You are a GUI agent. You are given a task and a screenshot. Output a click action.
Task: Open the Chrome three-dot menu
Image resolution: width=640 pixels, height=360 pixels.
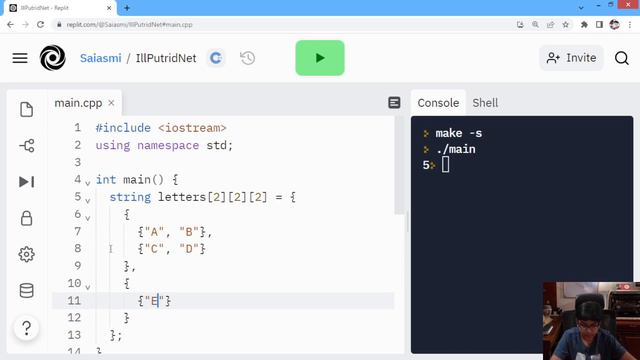[630, 24]
